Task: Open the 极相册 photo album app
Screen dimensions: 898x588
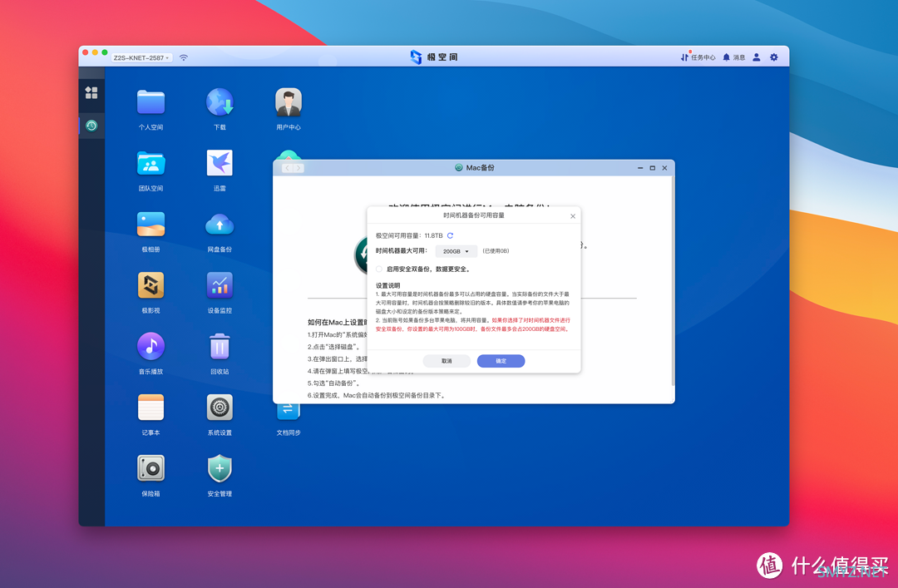Action: coord(150,231)
